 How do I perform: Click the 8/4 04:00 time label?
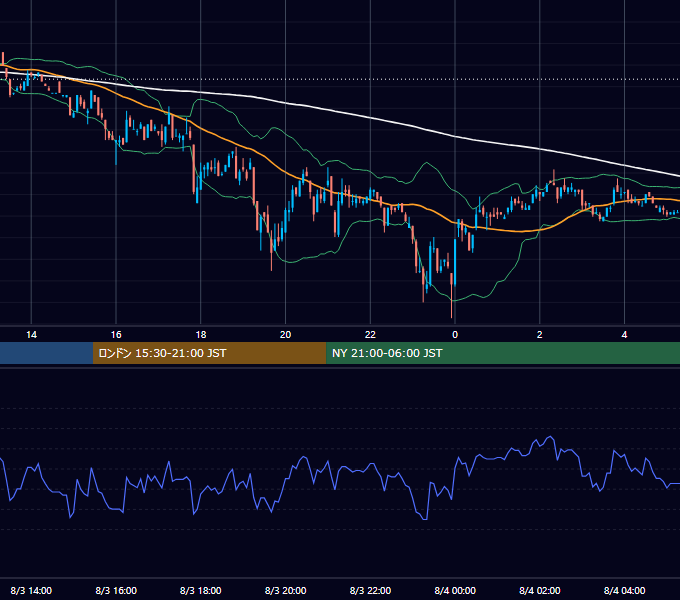(x=624, y=590)
